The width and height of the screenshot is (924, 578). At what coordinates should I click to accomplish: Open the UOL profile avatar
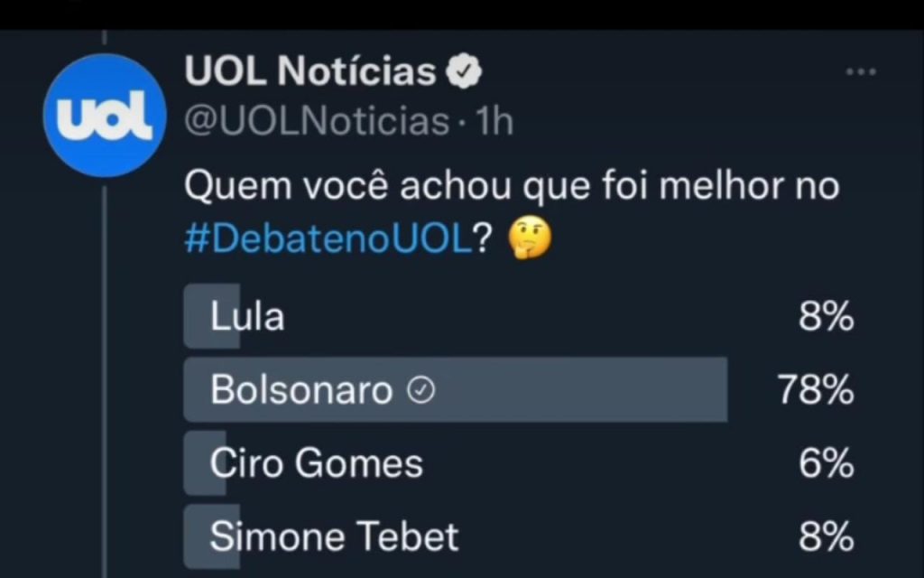tap(105, 115)
